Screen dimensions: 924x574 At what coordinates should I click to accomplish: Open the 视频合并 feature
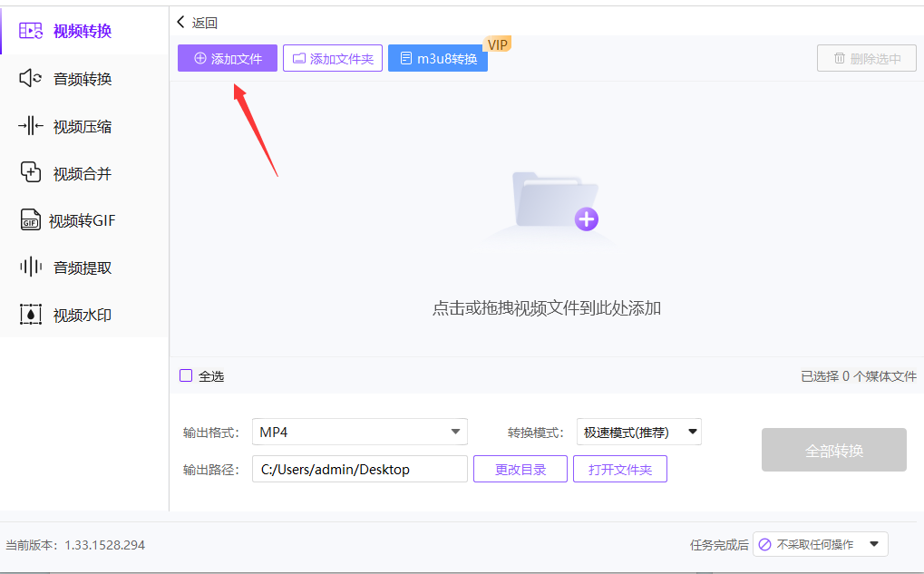[x=84, y=173]
